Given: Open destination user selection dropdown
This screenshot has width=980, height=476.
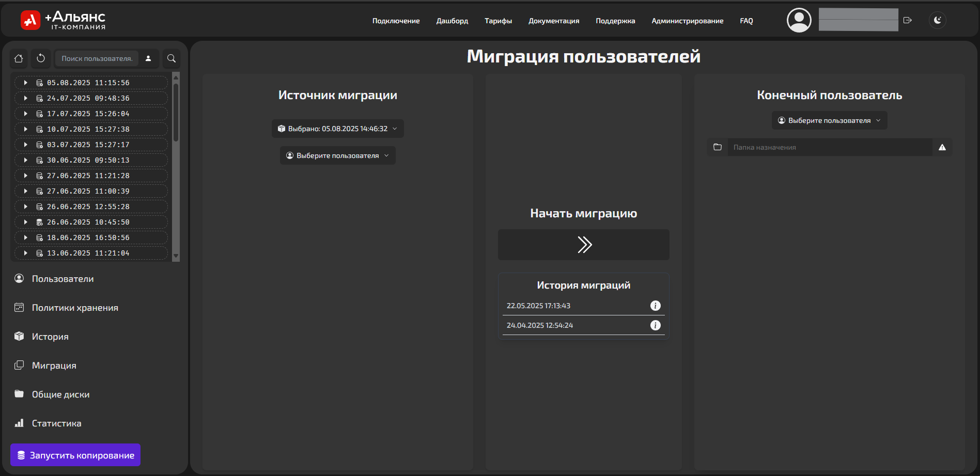Looking at the screenshot, I should 829,120.
